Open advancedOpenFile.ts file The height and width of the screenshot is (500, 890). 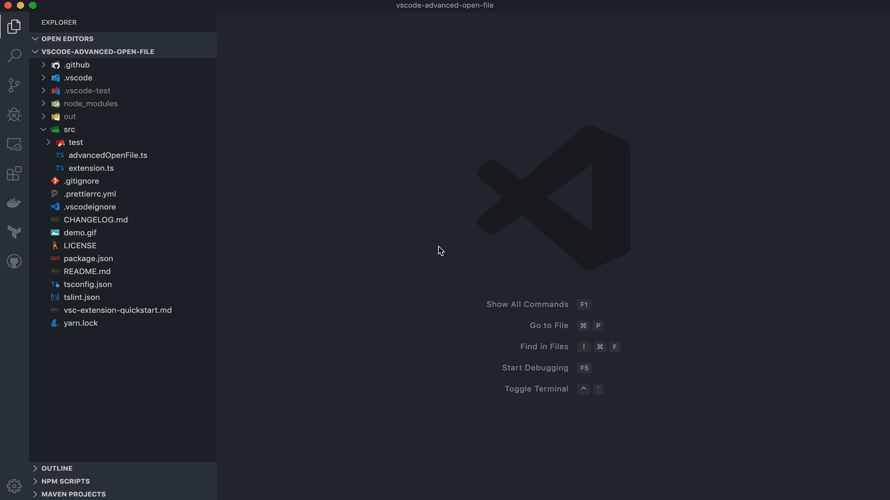click(x=108, y=155)
